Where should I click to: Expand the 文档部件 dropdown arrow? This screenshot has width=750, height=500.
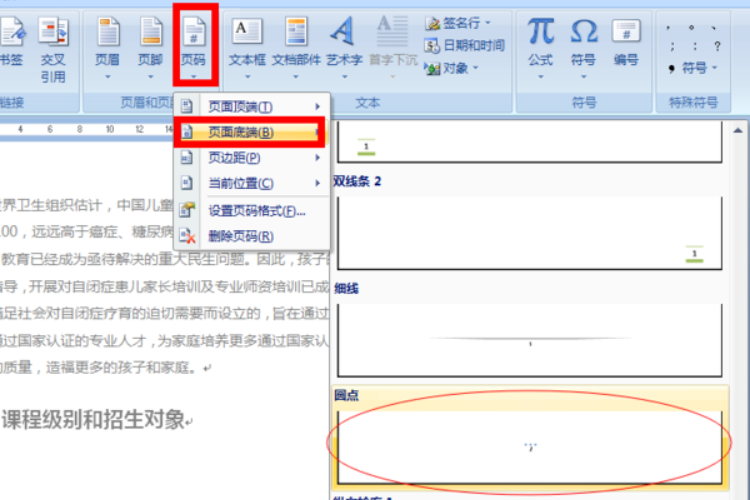click(x=296, y=77)
